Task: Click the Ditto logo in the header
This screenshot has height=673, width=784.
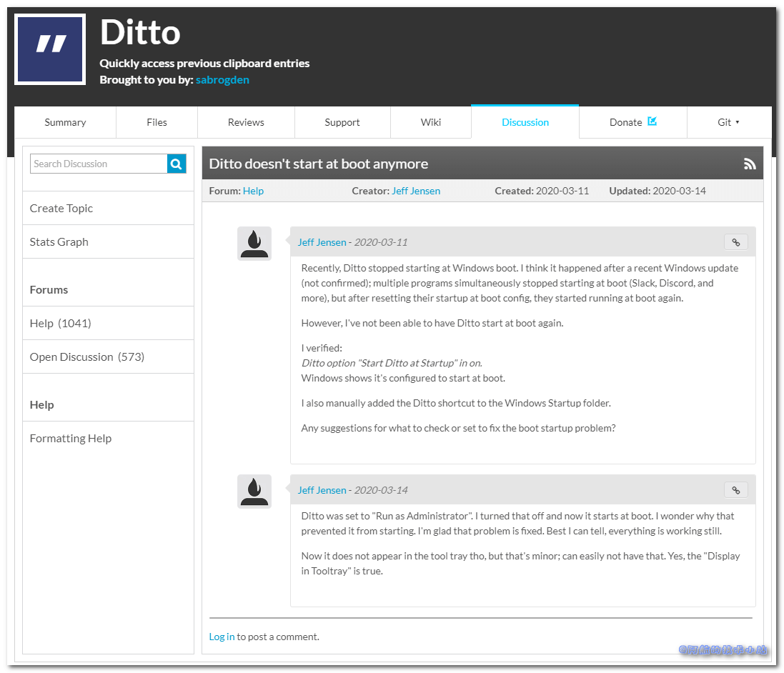Action: tap(49, 49)
